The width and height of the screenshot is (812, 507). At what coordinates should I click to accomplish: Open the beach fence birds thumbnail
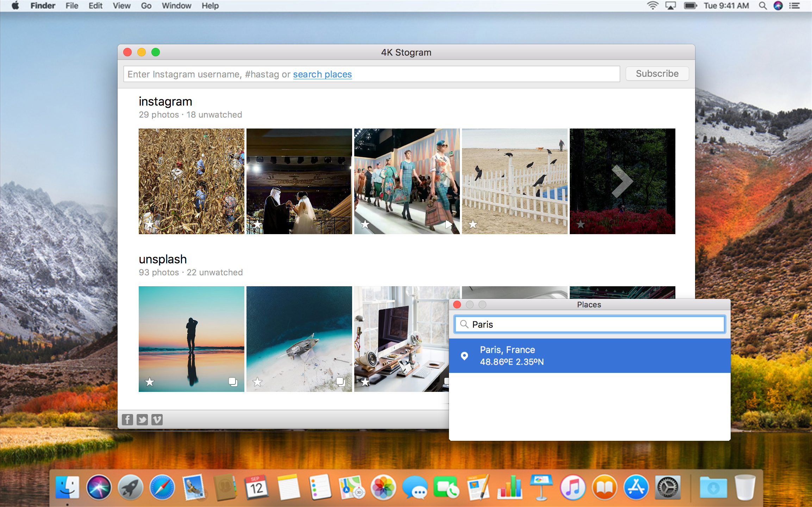coord(514,181)
